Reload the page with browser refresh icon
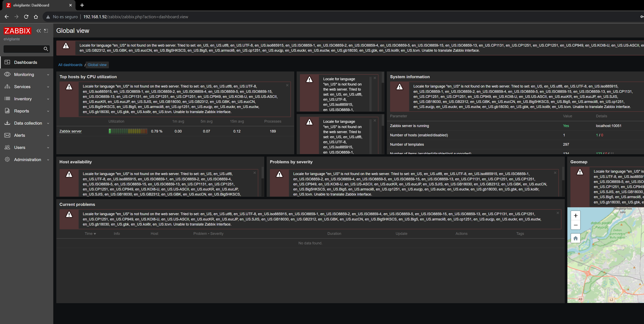Viewport: 644px width, 324px height. pyautogui.click(x=26, y=17)
